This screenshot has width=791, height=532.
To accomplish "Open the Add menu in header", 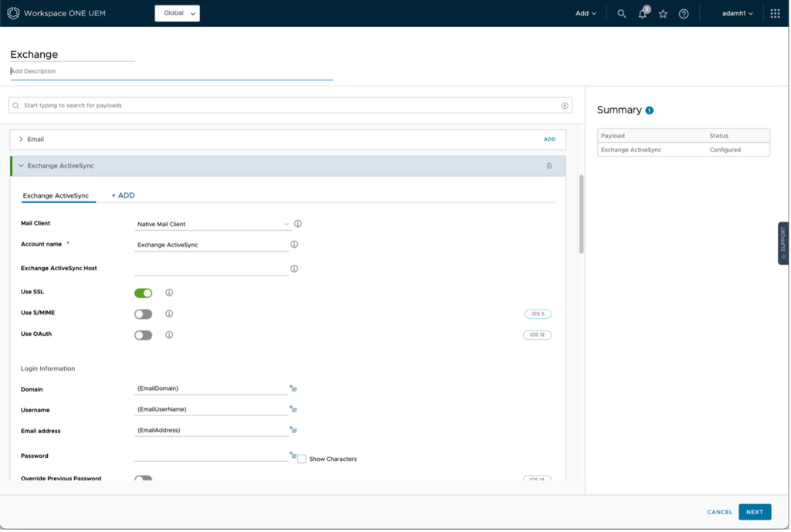I will 586,14.
